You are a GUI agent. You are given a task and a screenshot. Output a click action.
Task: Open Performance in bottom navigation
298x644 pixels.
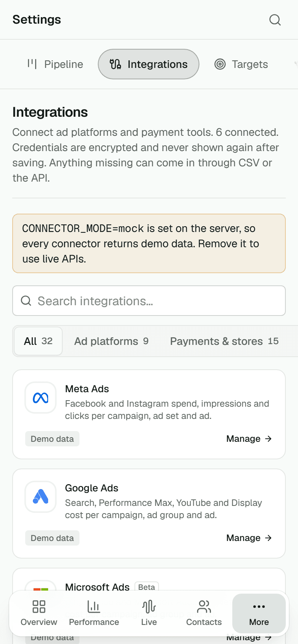94,613
